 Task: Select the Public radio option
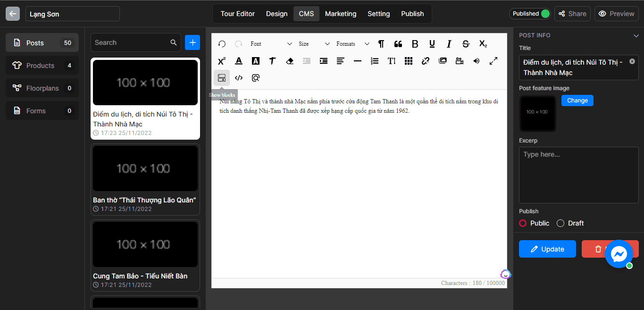tap(523, 223)
